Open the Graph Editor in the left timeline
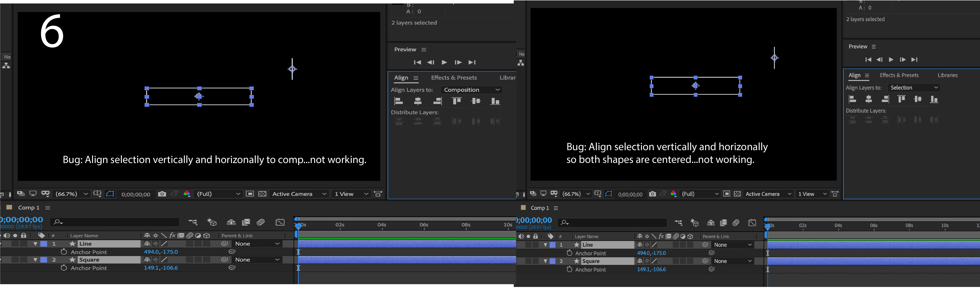The height and width of the screenshot is (290, 980). [x=280, y=222]
